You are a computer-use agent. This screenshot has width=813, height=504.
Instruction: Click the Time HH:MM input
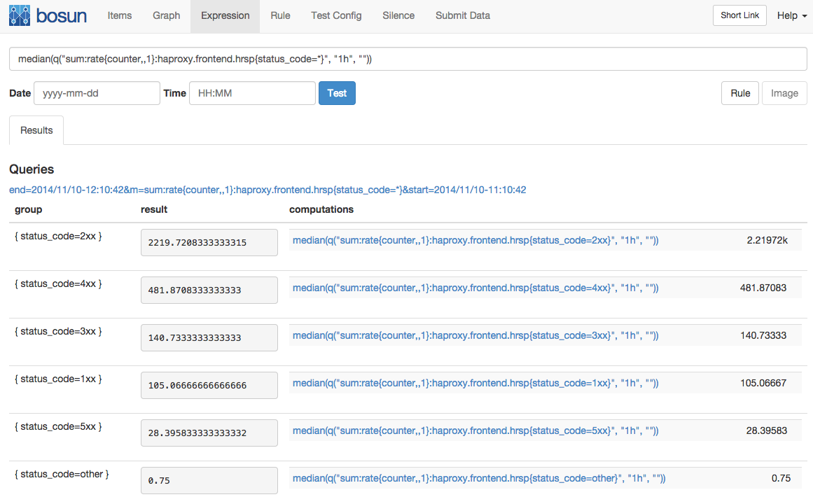tap(252, 93)
